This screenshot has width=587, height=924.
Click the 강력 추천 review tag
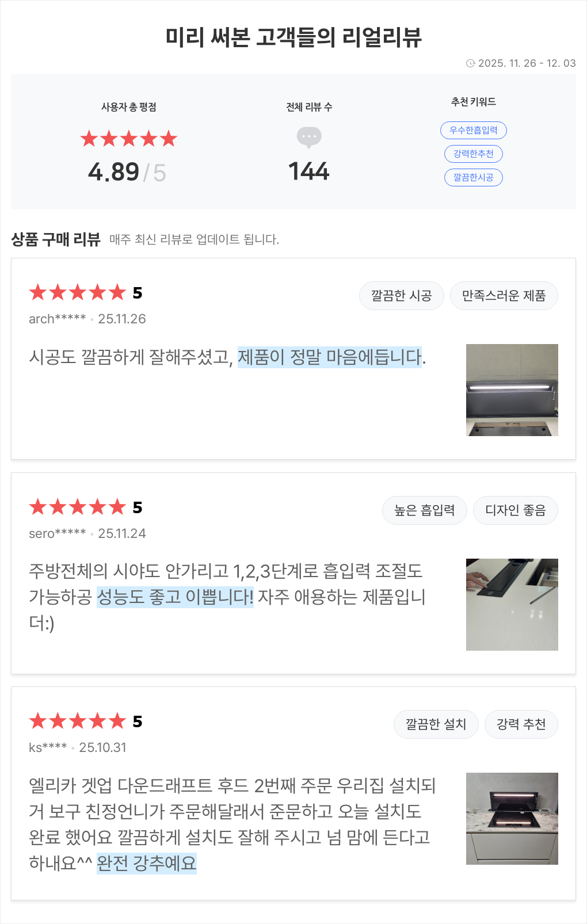[x=521, y=724]
